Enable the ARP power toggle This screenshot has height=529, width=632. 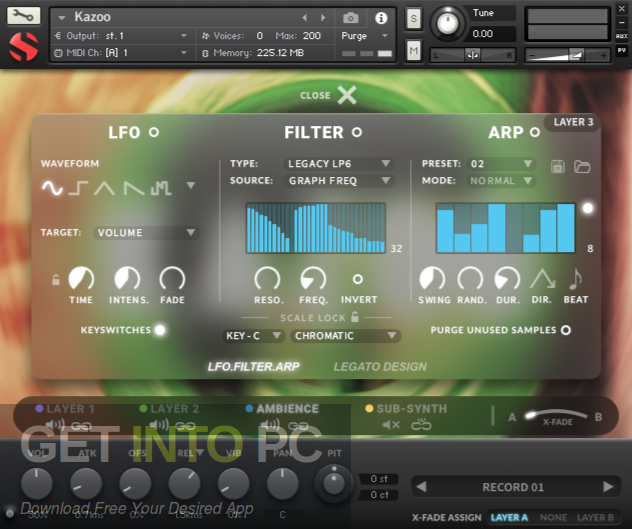(535, 132)
